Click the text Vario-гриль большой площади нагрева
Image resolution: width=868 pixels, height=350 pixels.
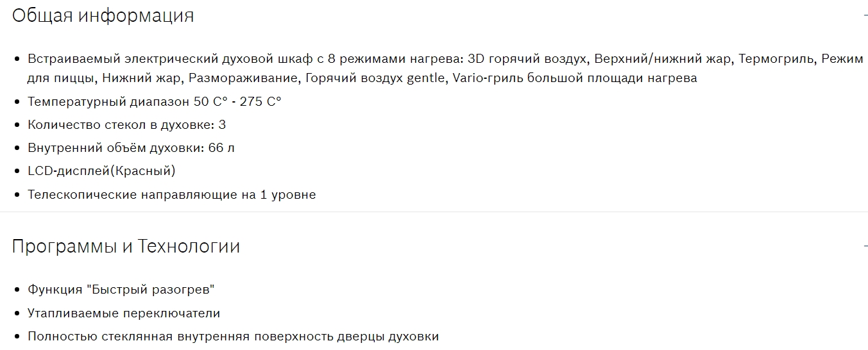point(575,78)
